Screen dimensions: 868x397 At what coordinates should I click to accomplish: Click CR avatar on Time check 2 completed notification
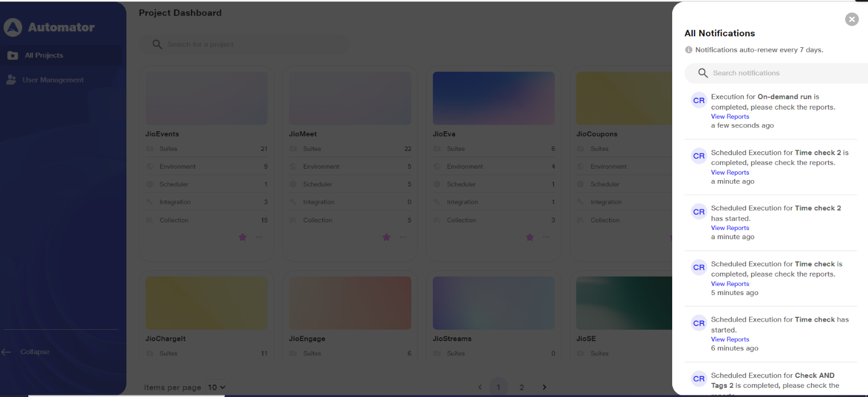(x=699, y=156)
